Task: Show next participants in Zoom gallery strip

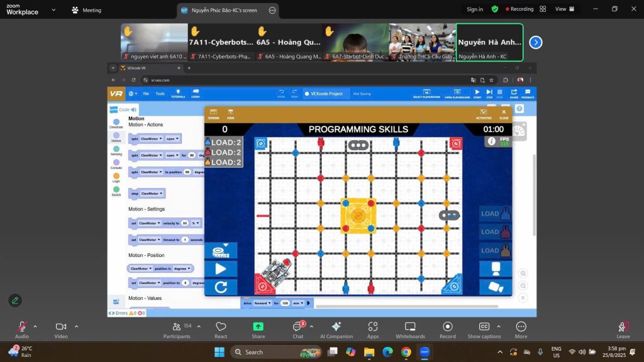Action: pyautogui.click(x=536, y=42)
